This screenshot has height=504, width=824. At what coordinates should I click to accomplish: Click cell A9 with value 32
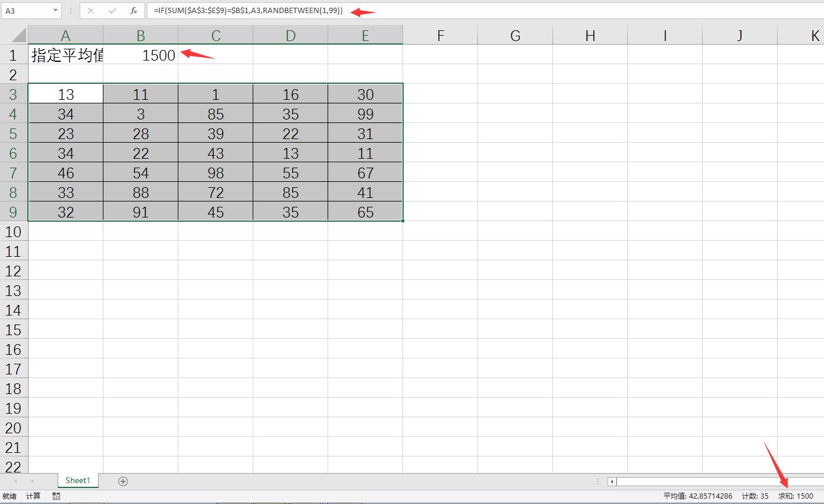pyautogui.click(x=65, y=212)
